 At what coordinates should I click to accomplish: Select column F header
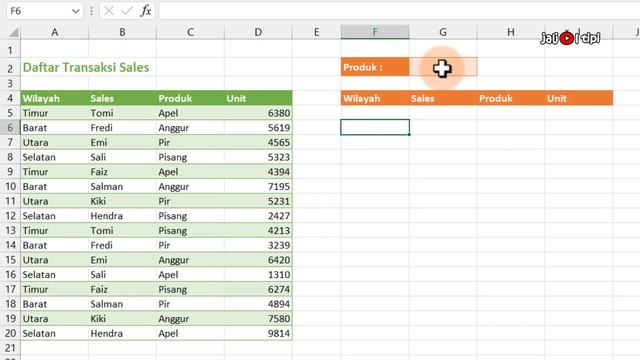tap(375, 32)
